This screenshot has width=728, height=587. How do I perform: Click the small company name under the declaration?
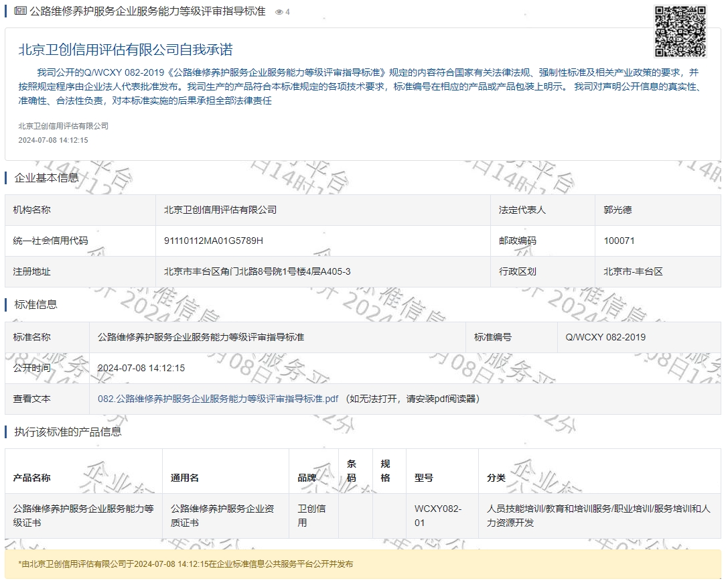tap(63, 127)
